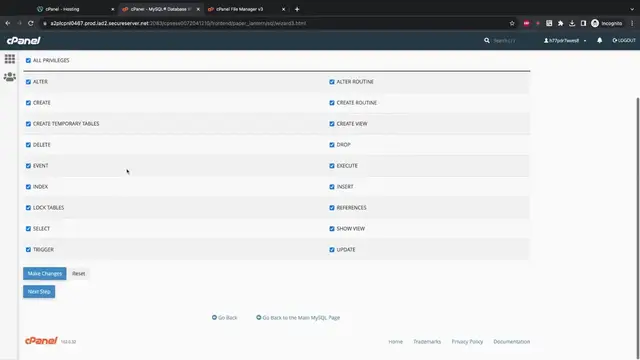Uncheck the ALTER privilege
This screenshot has width=640, height=360.
pos(28,82)
